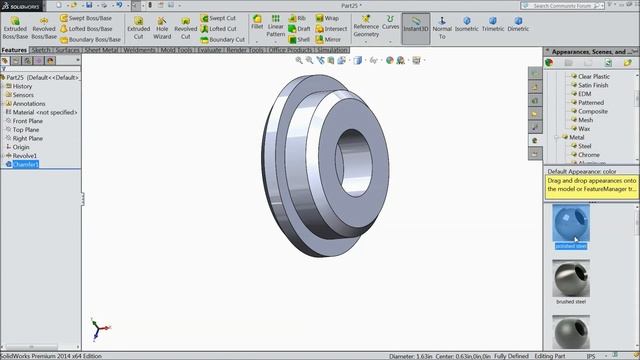The height and width of the screenshot is (360, 640).
Task: Apply the Draft feature
Action: pos(300,29)
